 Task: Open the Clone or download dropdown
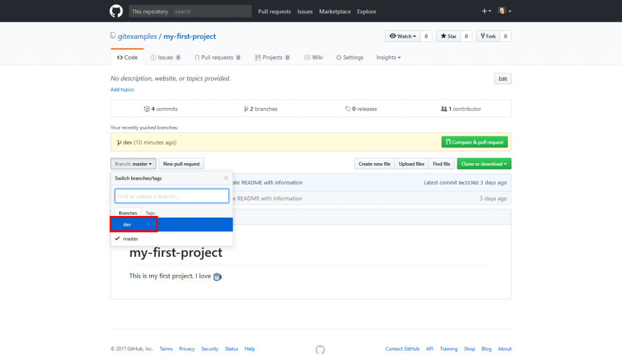484,163
